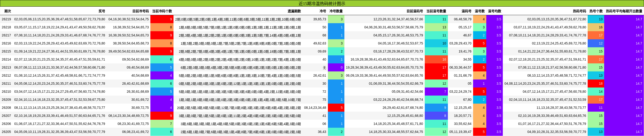The height and width of the screenshot is (136, 644).
Task: Click the 热号个数 column header
Action: tap(596, 11)
